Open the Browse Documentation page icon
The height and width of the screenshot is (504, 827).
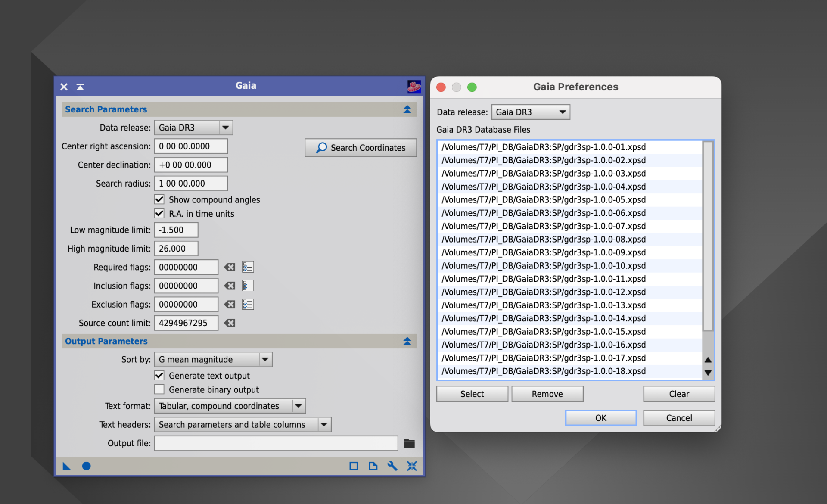pos(373,466)
